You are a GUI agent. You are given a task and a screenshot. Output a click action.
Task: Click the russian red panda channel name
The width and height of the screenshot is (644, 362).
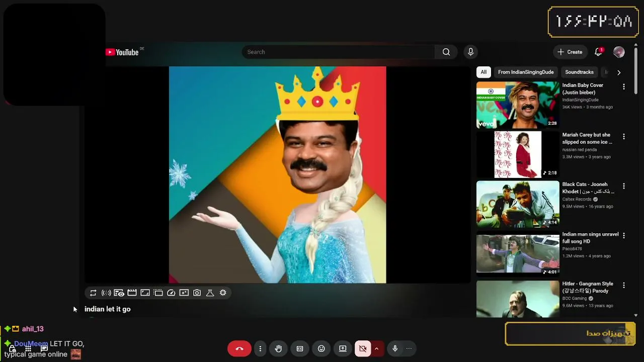(580, 149)
